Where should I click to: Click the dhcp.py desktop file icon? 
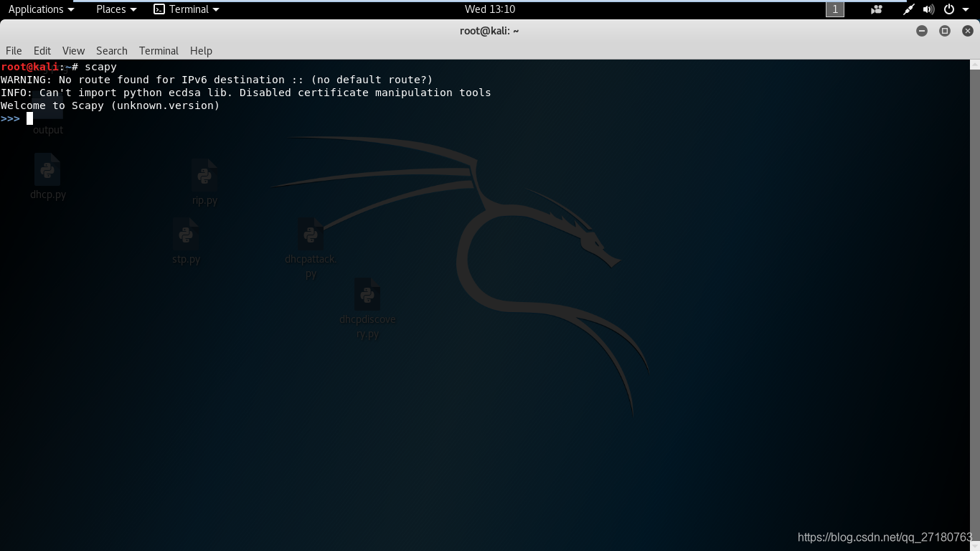(47, 176)
